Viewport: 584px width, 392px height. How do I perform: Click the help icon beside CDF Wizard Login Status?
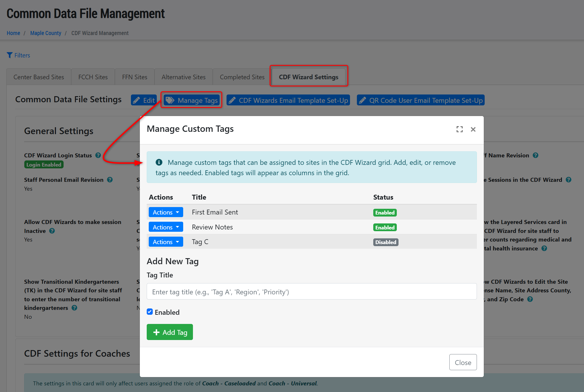point(98,155)
